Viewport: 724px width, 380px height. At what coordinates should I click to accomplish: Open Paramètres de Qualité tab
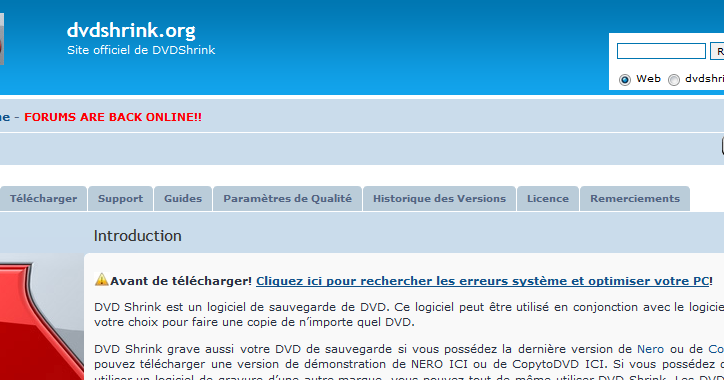[x=287, y=199]
